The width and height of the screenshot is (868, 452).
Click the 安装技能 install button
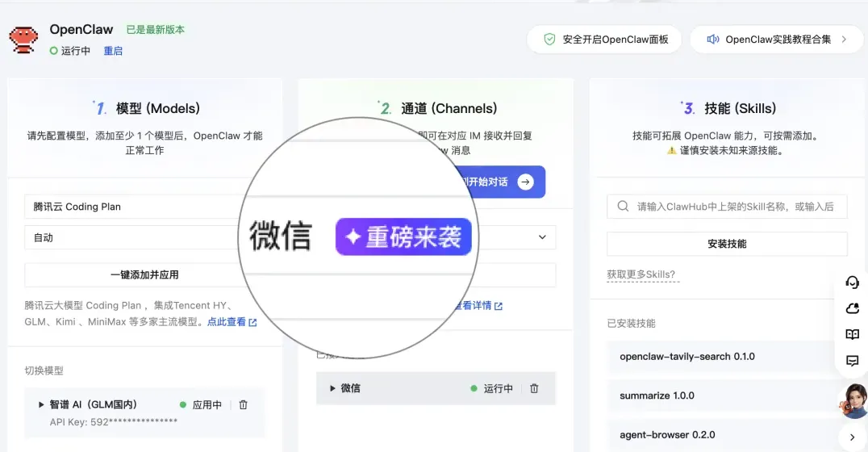tap(727, 244)
